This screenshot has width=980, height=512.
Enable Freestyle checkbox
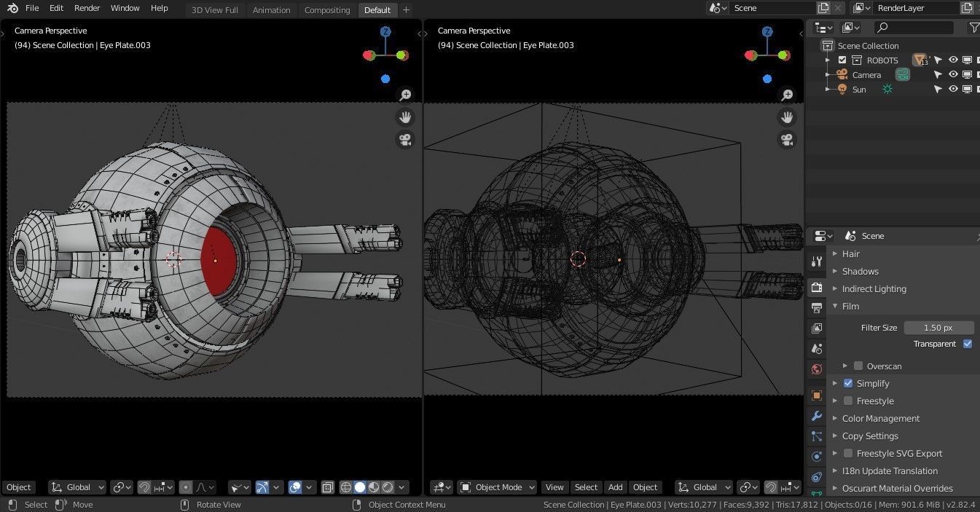click(x=848, y=401)
